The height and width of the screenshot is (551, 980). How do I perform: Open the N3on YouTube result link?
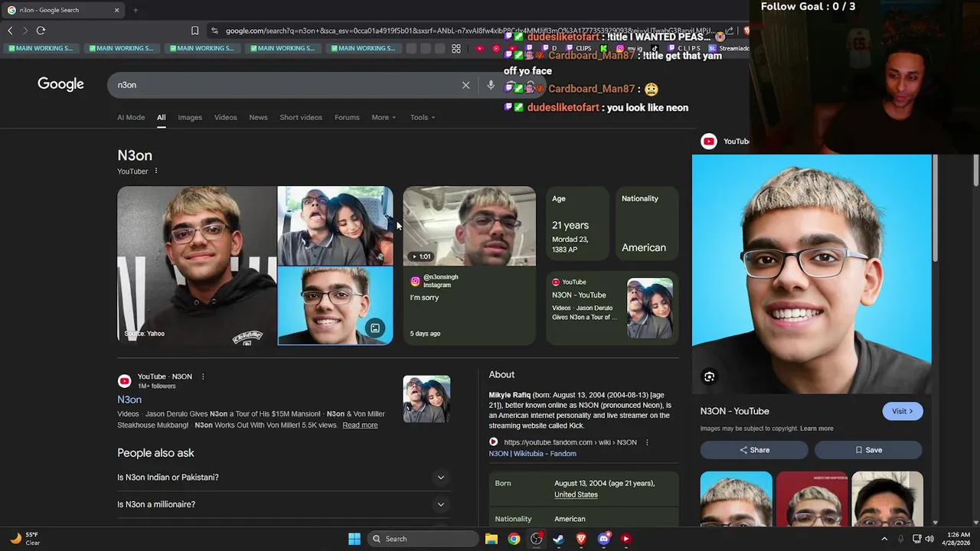pyautogui.click(x=129, y=399)
